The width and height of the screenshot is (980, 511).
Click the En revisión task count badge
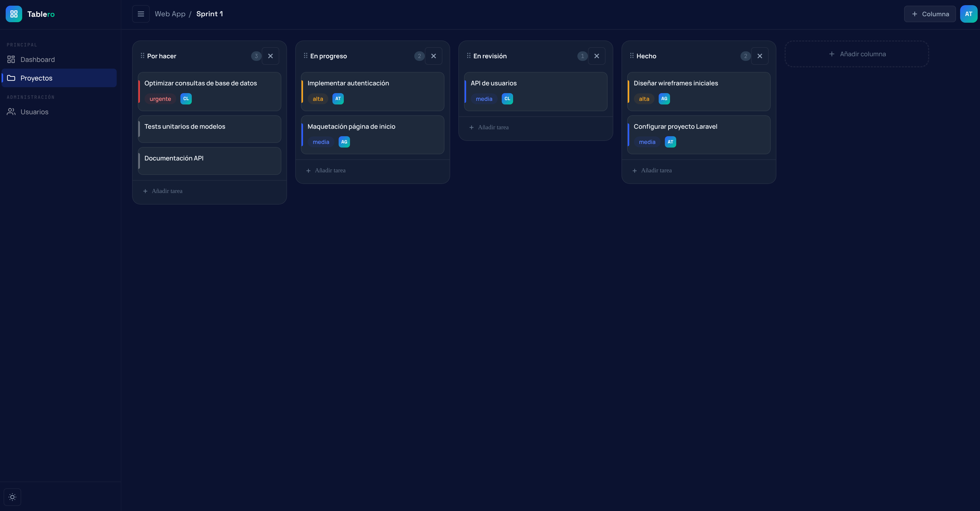click(x=583, y=56)
